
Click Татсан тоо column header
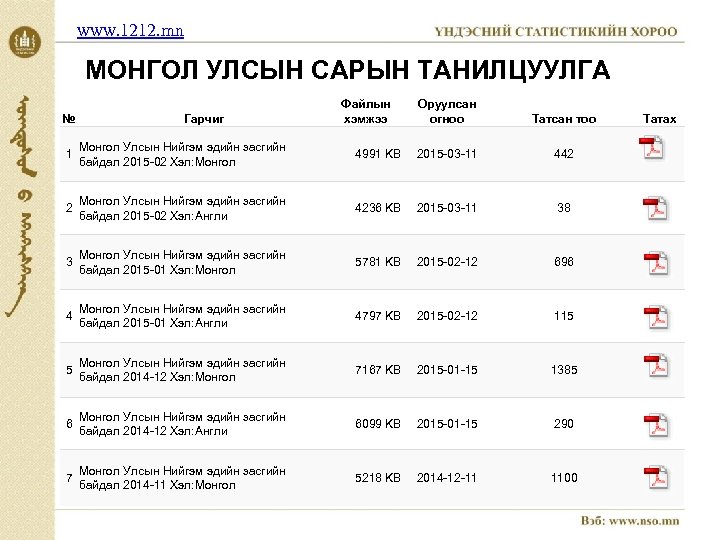coord(564,119)
